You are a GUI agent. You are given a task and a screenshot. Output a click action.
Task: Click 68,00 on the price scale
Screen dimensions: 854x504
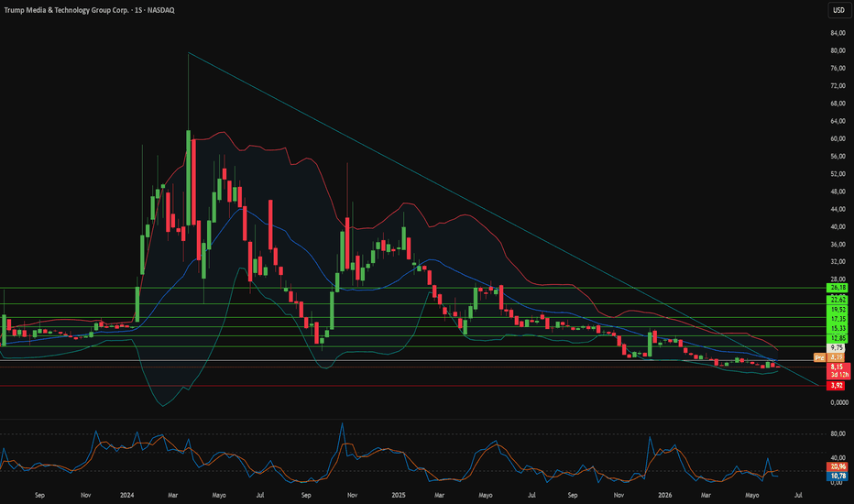838,104
